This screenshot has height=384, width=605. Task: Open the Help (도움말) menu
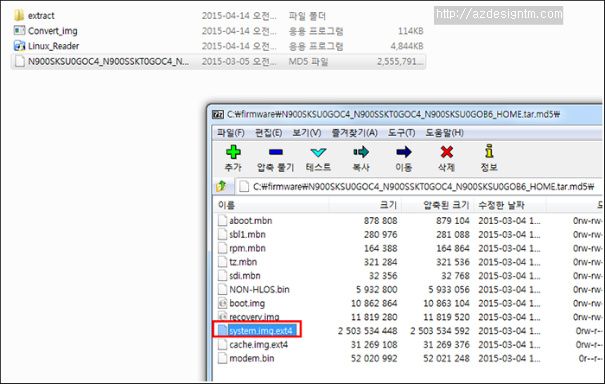pos(444,133)
